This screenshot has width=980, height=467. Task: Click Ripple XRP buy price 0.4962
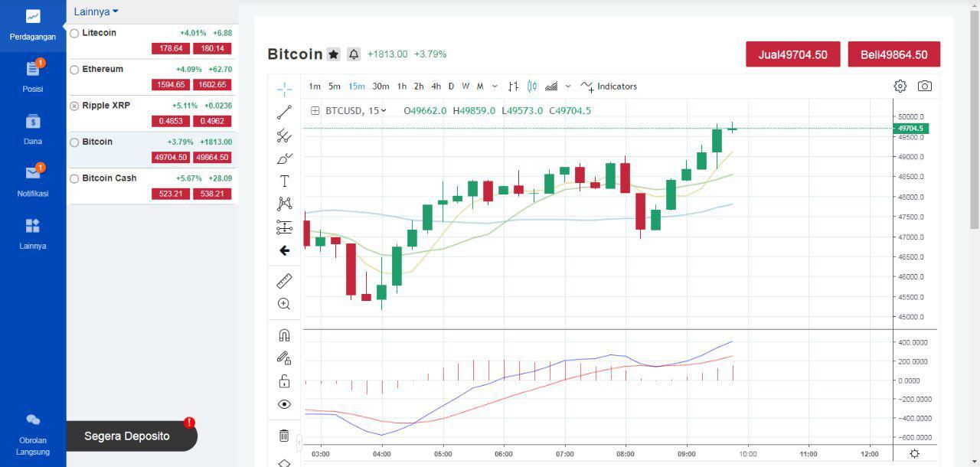pos(211,121)
